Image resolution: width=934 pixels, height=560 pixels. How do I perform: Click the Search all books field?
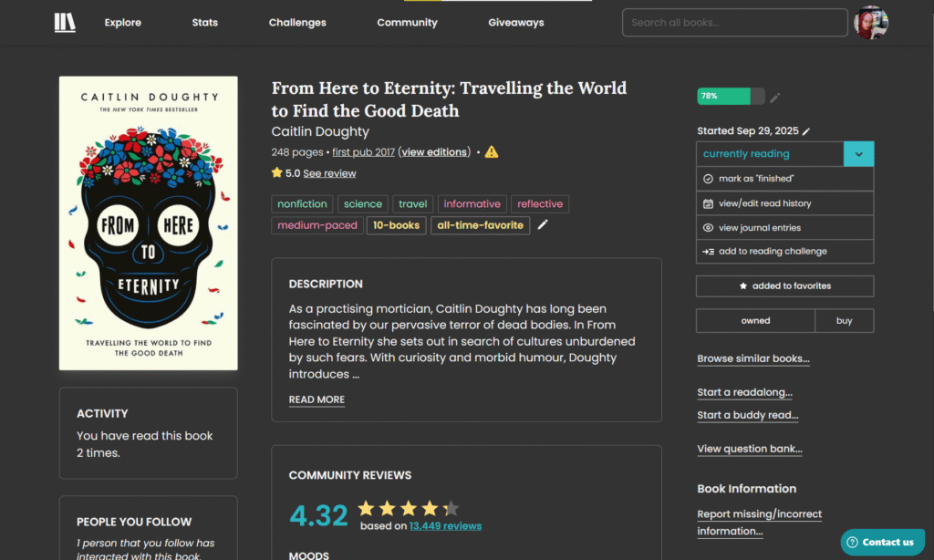[734, 23]
